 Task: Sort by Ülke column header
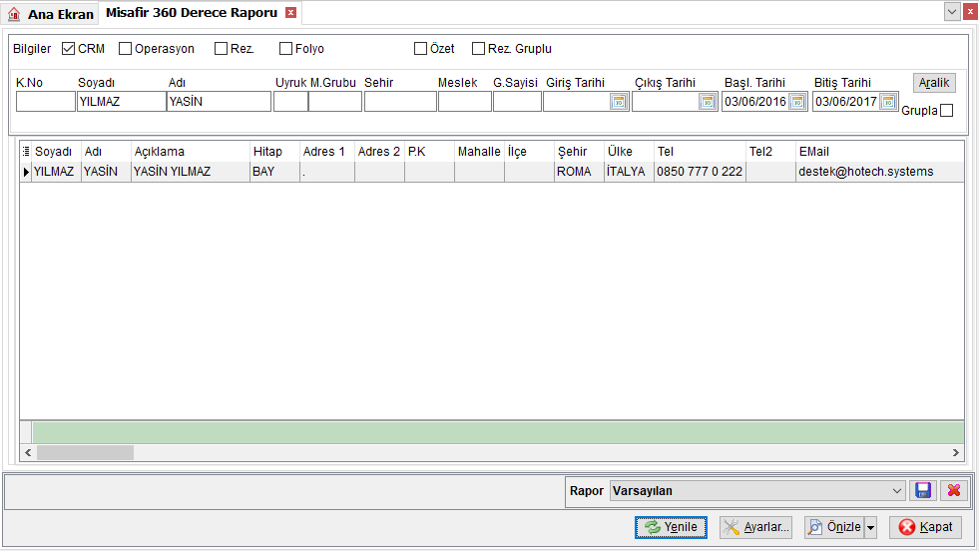click(x=629, y=152)
